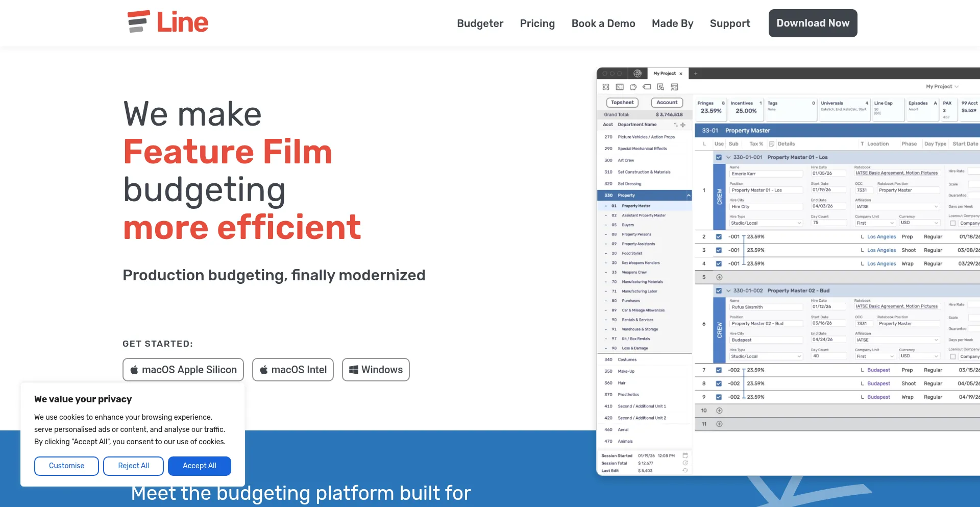Open the Made By navigation link
Image resolution: width=980 pixels, height=507 pixels.
(672, 23)
